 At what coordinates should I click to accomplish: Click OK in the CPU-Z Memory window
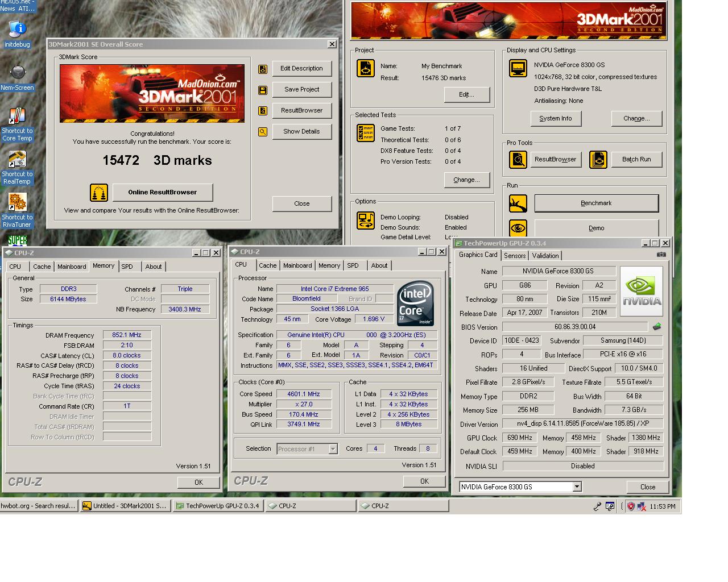click(198, 482)
